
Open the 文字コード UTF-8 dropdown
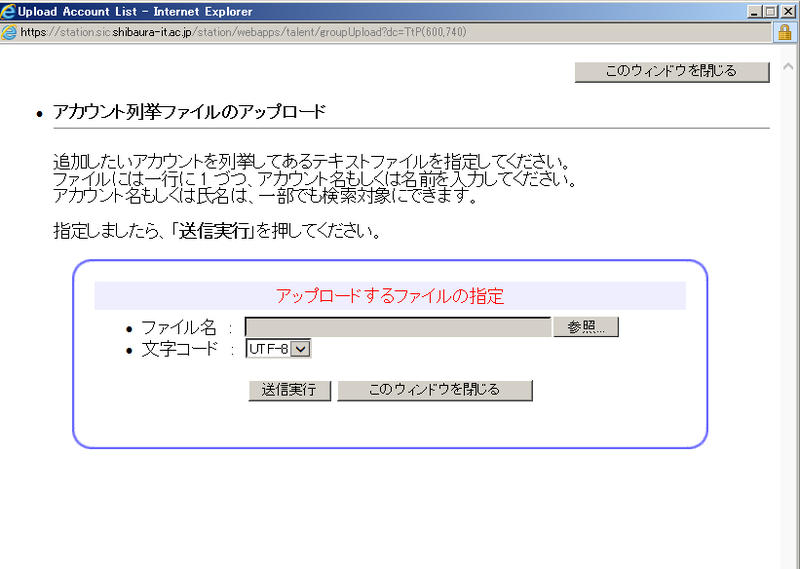click(278, 349)
